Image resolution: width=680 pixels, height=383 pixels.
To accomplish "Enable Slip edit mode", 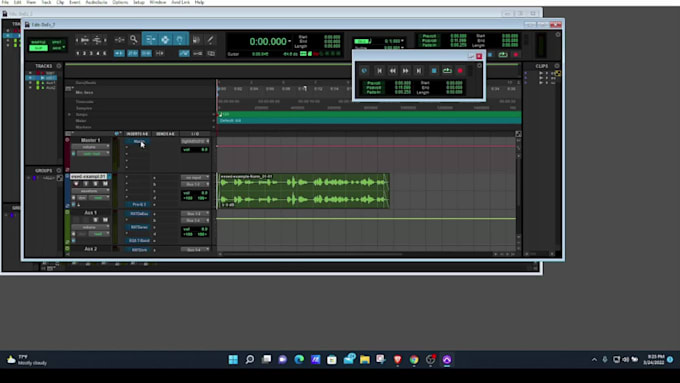I will point(38,48).
